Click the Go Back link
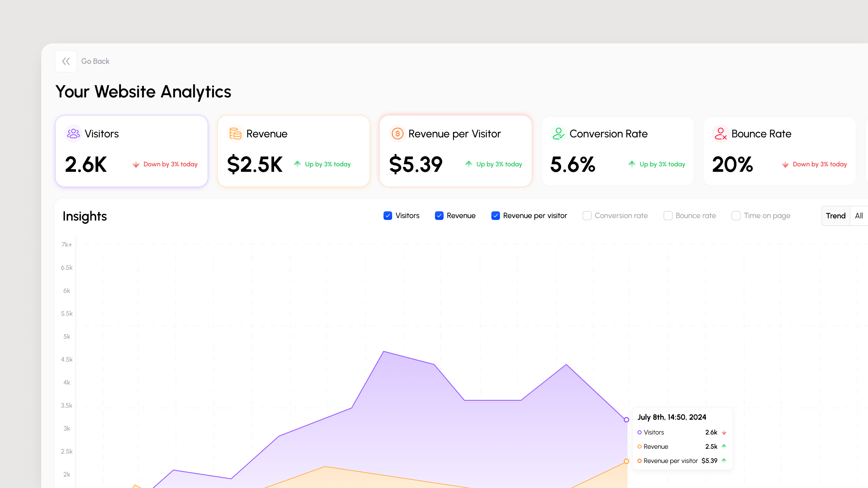Screen dimensions: 868x488 tap(95, 61)
